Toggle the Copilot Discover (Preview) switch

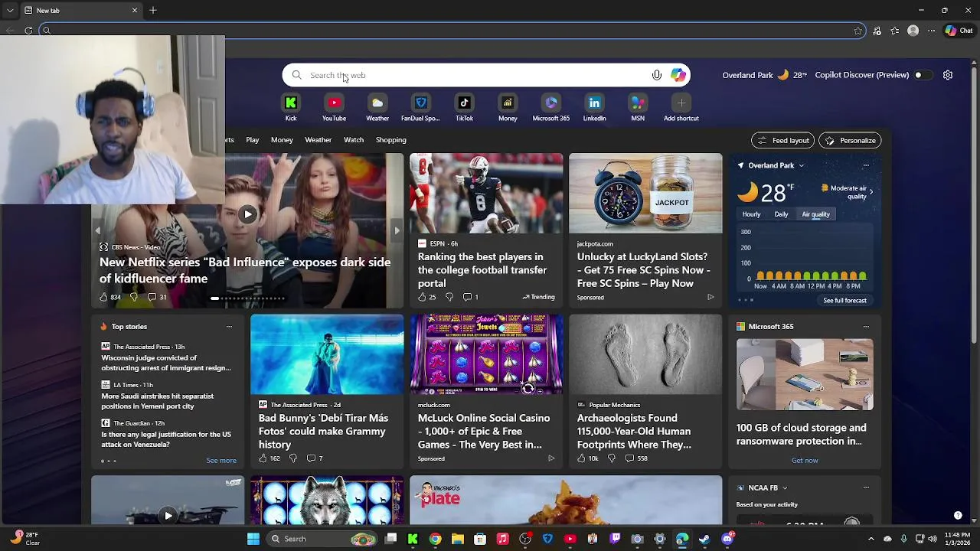pyautogui.click(x=923, y=75)
